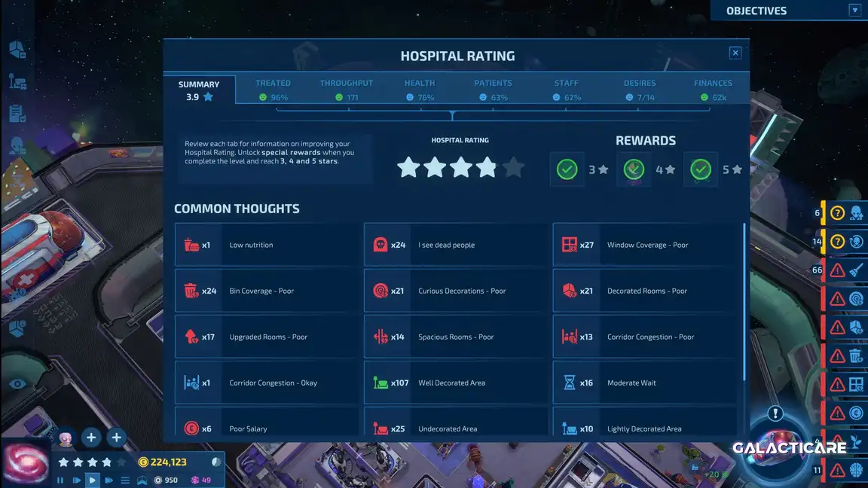Click the Curious Decorations - Poor thought
The image size is (868, 488).
(456, 291)
